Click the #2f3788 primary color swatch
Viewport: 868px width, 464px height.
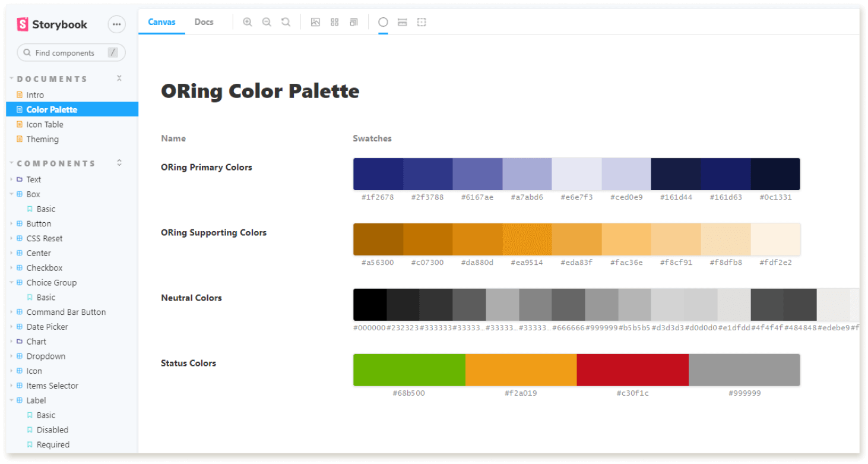(x=428, y=174)
